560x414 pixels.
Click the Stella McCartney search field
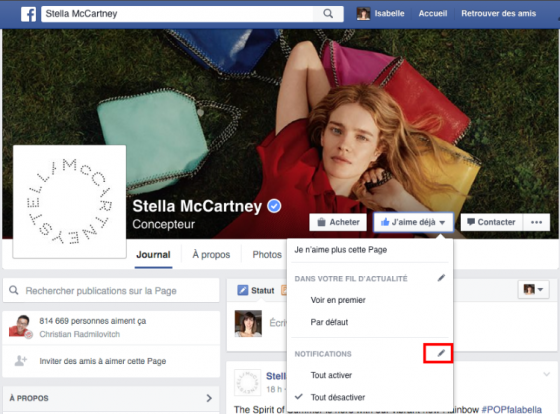(x=178, y=14)
